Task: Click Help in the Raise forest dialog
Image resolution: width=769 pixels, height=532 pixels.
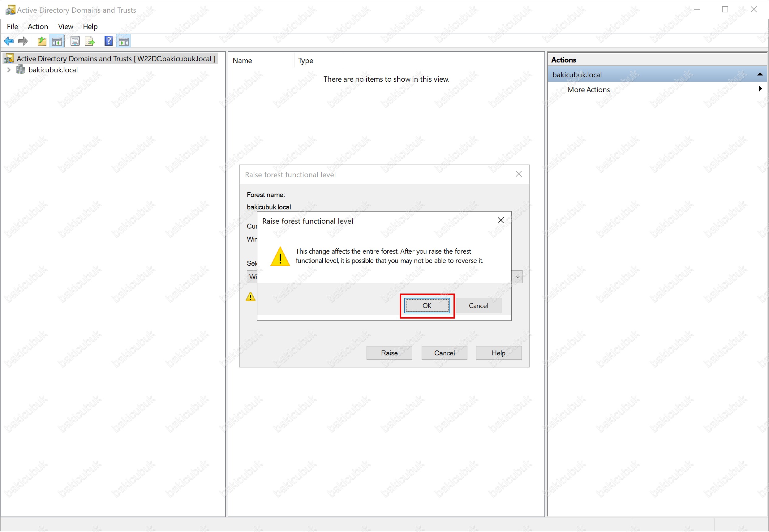Action: 499,353
